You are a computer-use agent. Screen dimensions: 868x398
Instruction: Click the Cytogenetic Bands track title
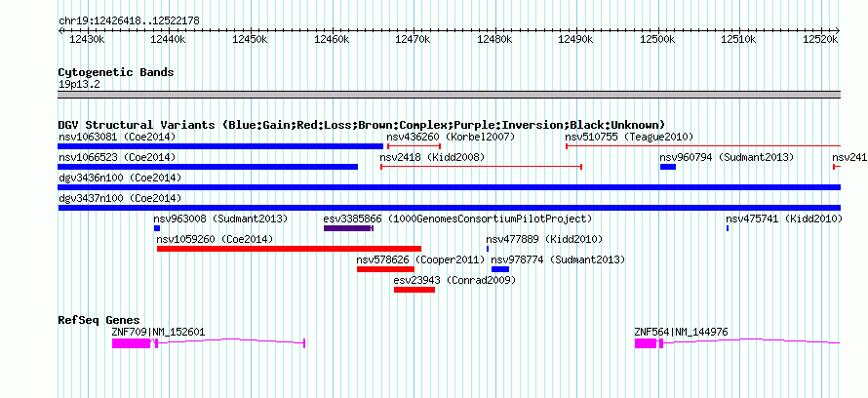pyautogui.click(x=116, y=72)
